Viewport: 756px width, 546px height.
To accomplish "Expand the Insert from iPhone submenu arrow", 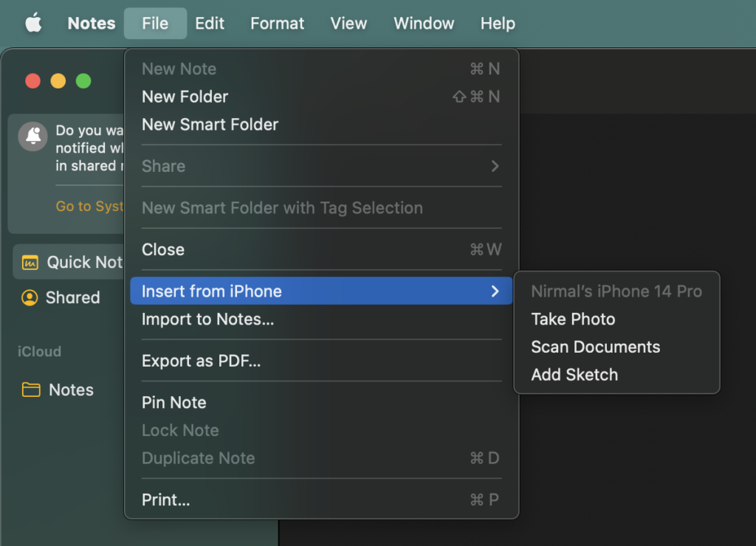I will [495, 291].
